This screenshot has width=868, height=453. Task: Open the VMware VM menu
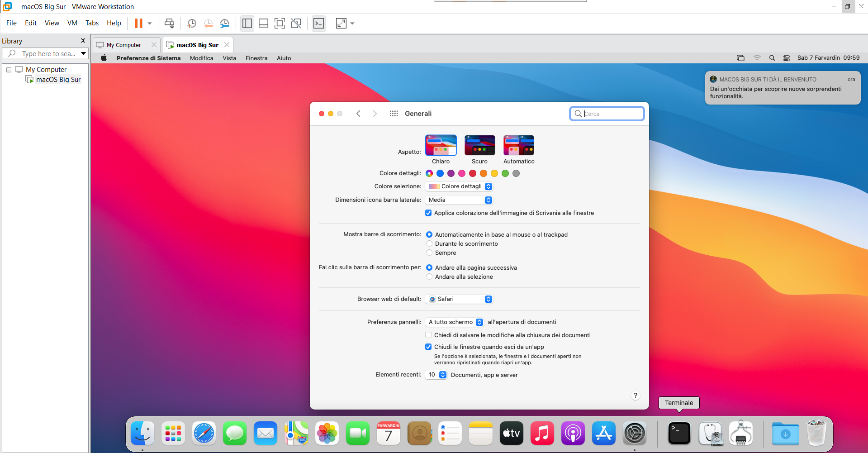point(72,23)
